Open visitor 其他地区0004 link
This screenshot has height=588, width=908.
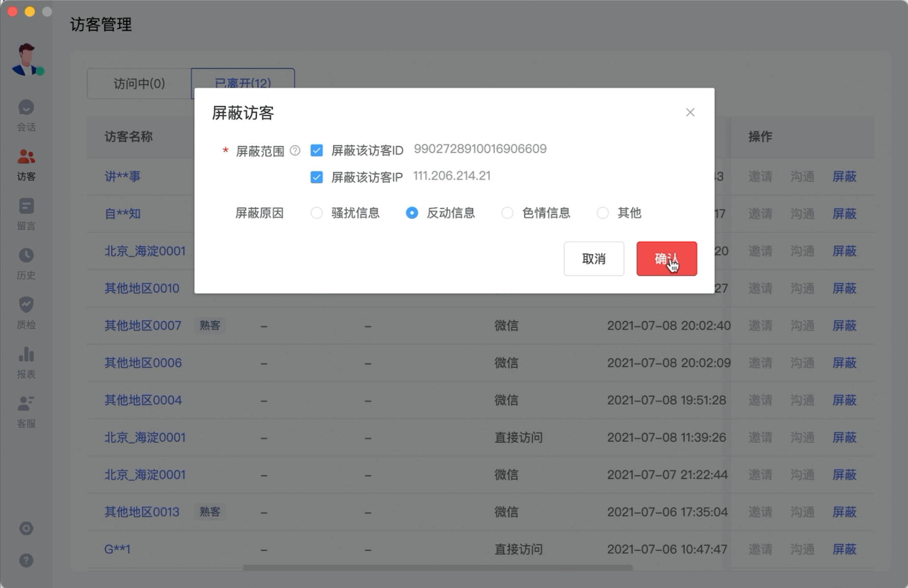click(x=143, y=400)
